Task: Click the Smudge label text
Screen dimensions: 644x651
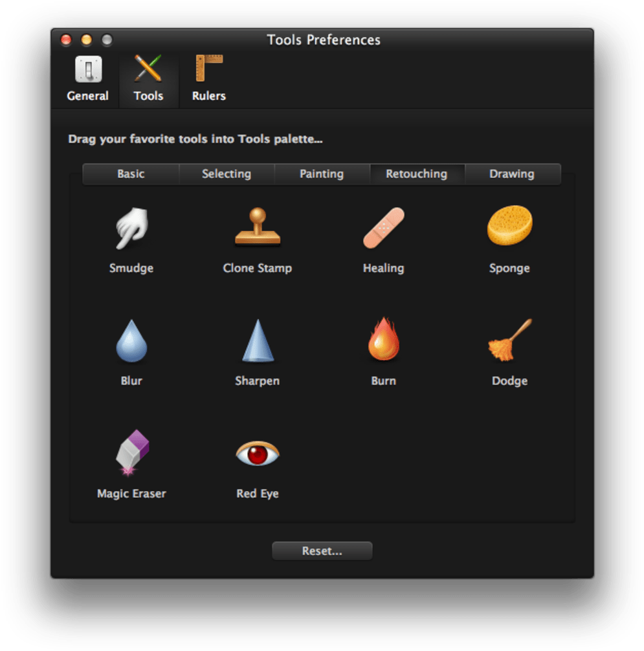Action: click(x=131, y=268)
